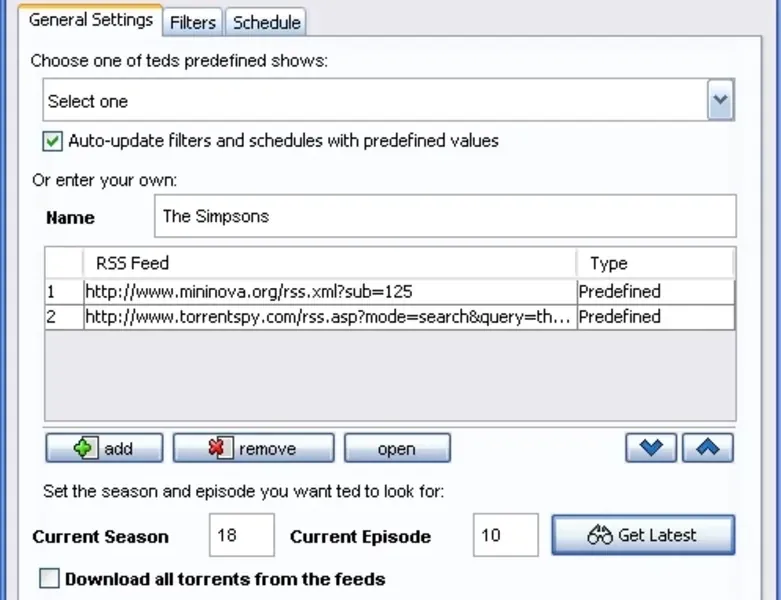Viewport: 781px width, 600px height.
Task: Enable Download all torrents from the feeds
Action: (x=49, y=579)
